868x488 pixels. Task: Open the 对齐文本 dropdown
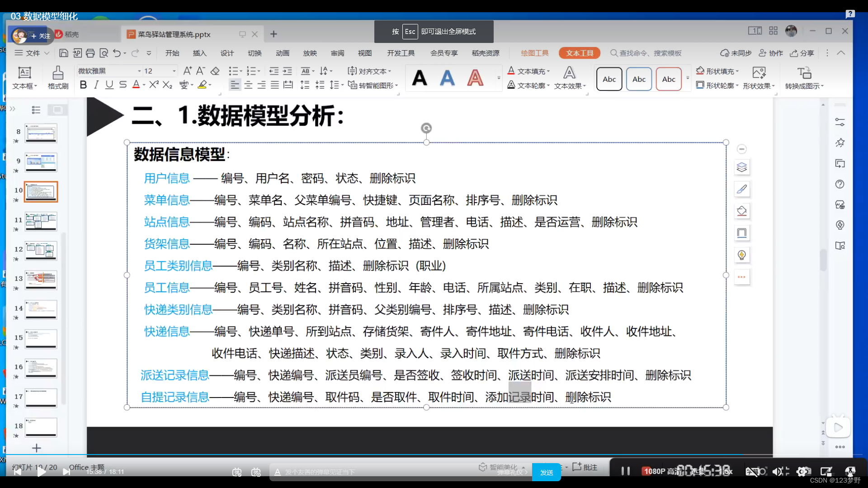pyautogui.click(x=369, y=71)
